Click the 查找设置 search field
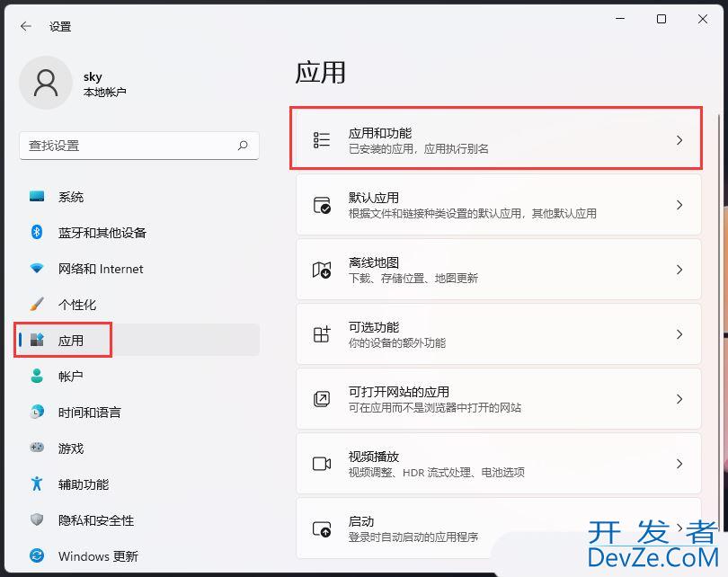The width and height of the screenshot is (728, 577). (x=138, y=146)
